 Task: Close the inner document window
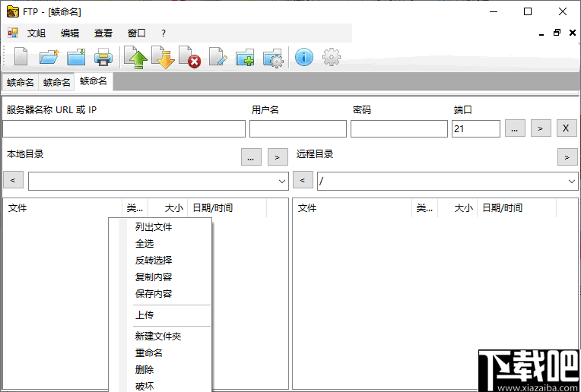click(x=573, y=33)
